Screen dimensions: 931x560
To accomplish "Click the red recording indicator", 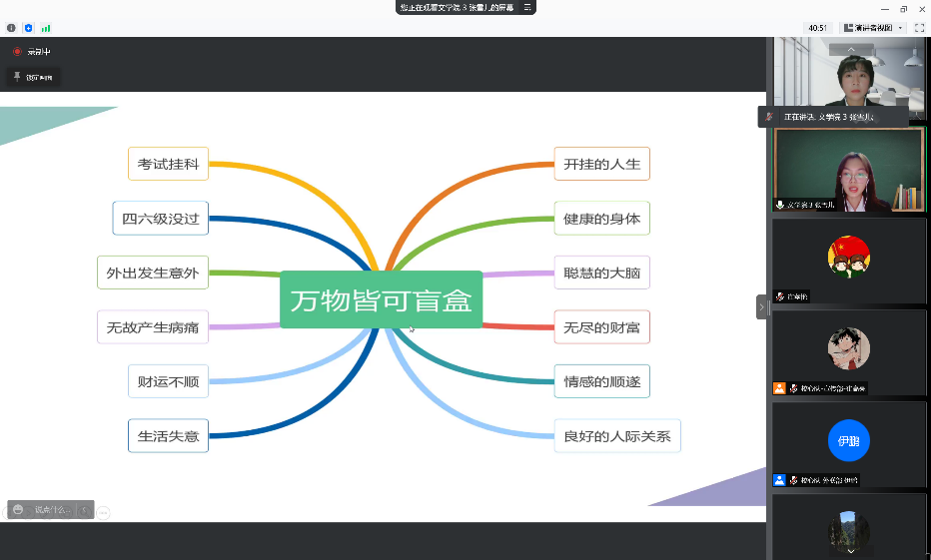I will click(17, 52).
